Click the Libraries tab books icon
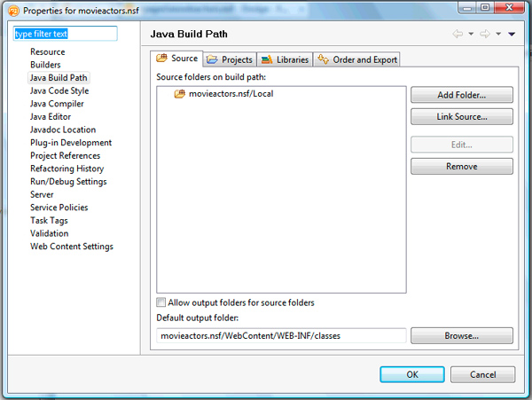 point(267,59)
